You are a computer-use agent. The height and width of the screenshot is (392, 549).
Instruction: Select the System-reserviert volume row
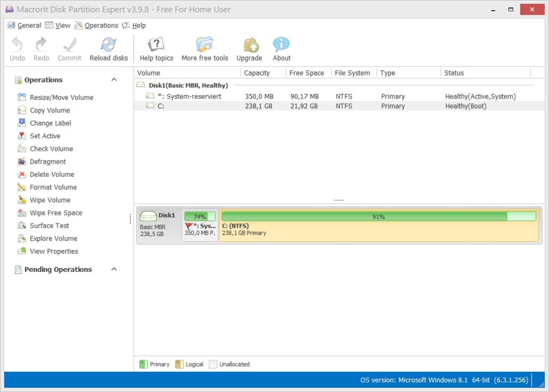point(193,97)
